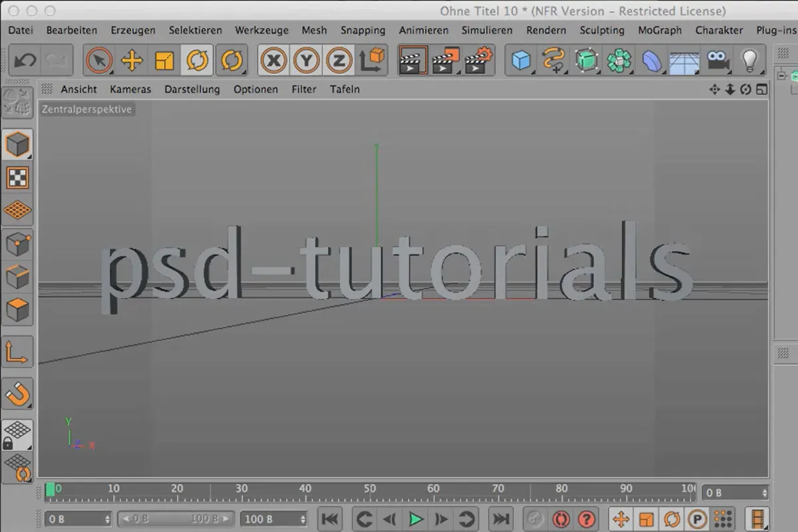
Task: Render the current view
Action: (x=413, y=61)
